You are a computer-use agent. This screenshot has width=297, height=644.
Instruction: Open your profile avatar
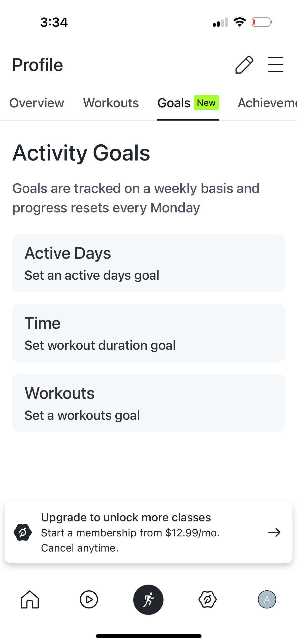tap(267, 600)
